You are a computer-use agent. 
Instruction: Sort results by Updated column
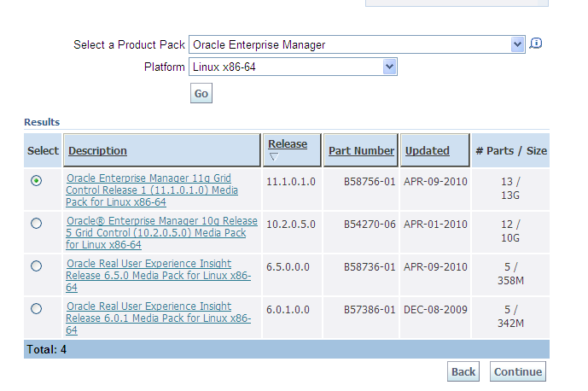click(427, 151)
